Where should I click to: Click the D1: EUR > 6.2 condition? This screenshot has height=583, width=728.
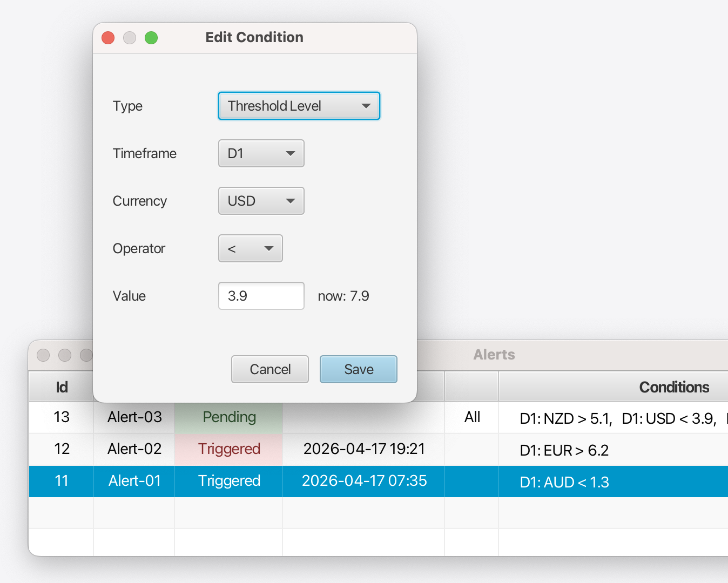[564, 450]
